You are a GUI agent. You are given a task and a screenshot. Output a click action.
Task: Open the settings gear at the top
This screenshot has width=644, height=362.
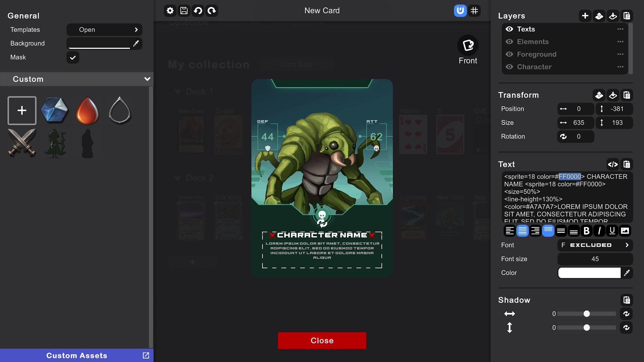(170, 10)
